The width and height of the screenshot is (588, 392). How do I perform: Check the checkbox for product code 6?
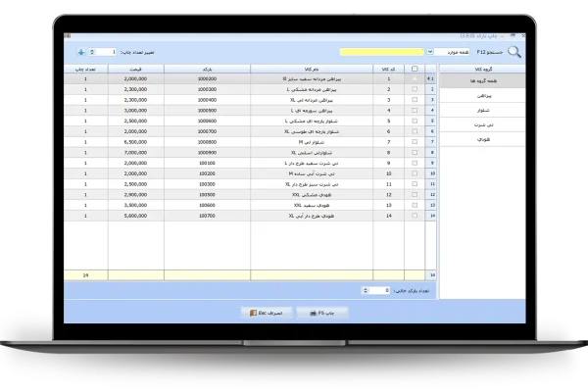click(415, 131)
